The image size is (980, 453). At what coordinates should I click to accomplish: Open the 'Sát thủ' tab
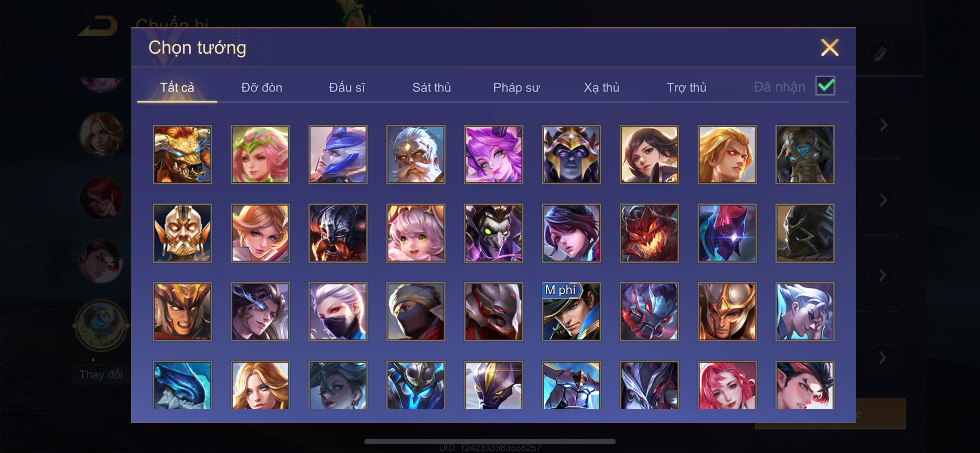tap(431, 88)
